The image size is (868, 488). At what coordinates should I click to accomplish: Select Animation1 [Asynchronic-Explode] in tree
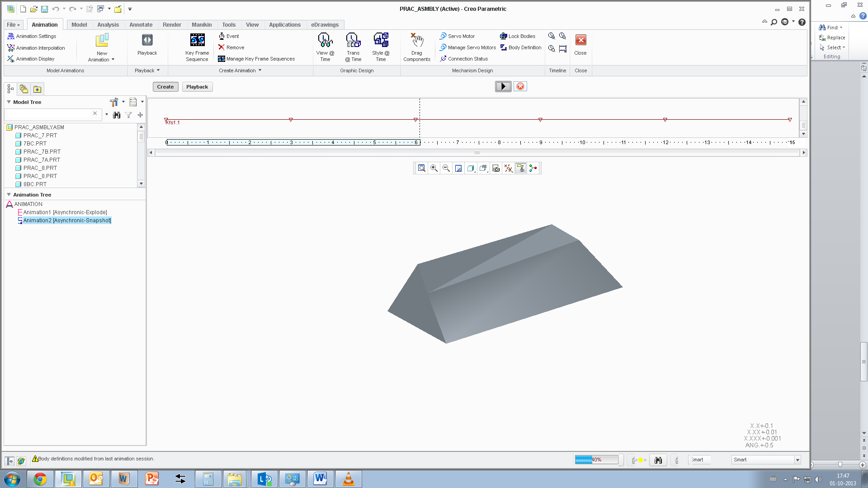65,212
